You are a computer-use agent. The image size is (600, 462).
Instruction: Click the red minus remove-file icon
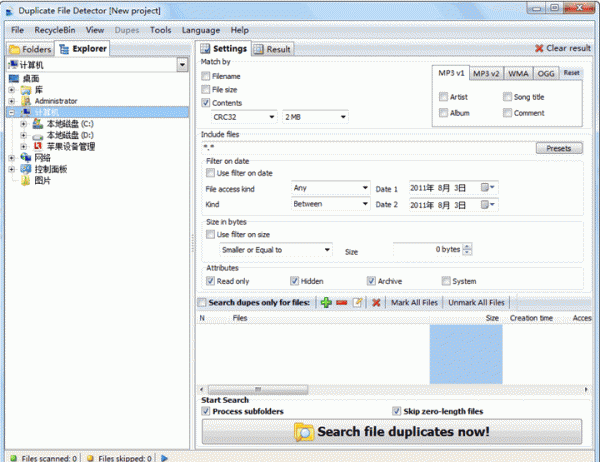(x=341, y=303)
